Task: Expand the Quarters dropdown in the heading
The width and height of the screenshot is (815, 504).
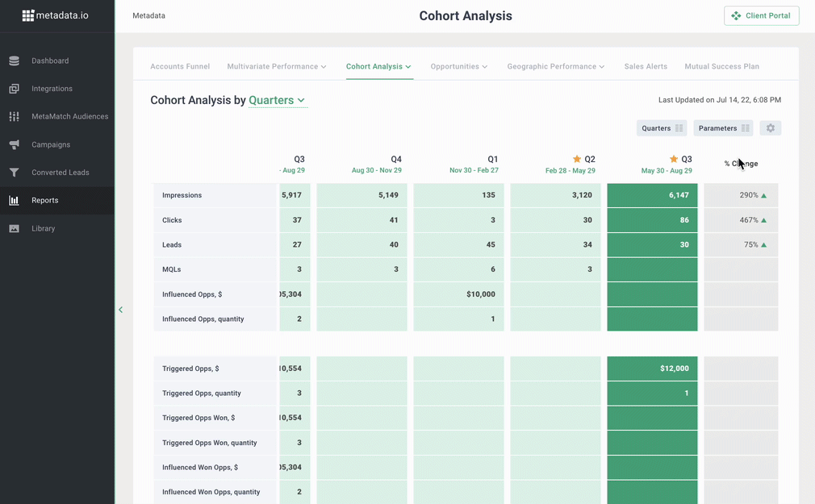Action: 277,101
